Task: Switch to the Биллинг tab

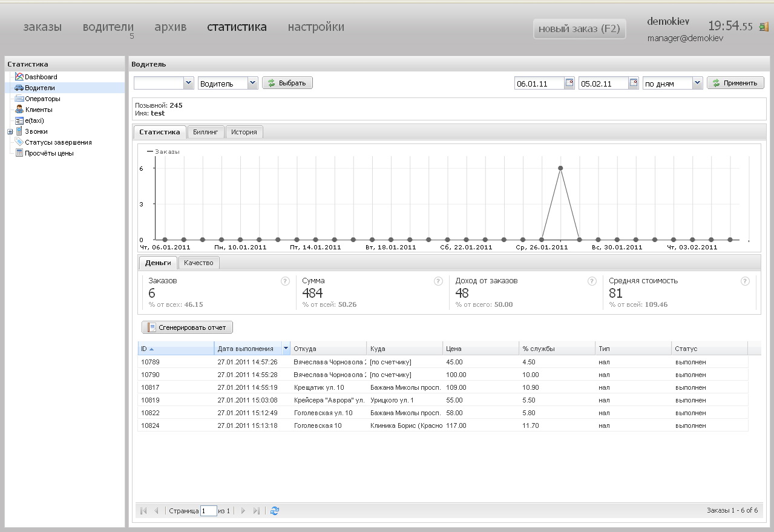Action: tap(206, 132)
